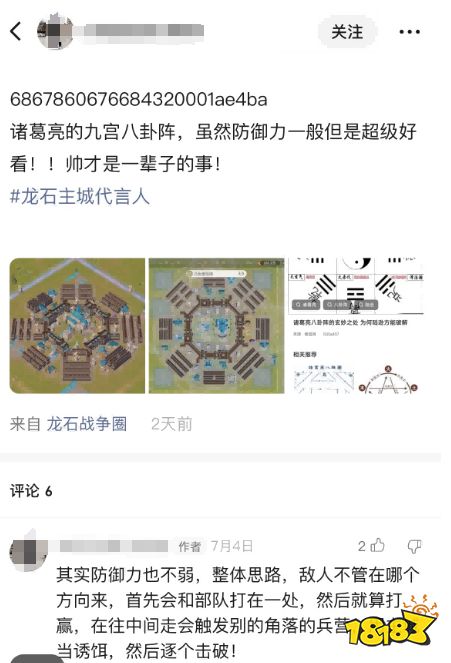Image resolution: width=451 pixels, height=663 pixels.
Task: Open the three-dot more options menu
Action: [409, 32]
